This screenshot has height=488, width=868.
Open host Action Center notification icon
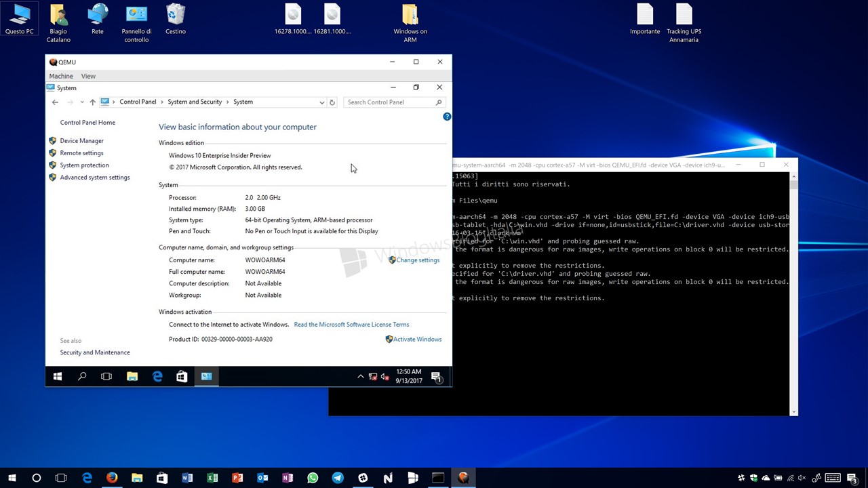[x=853, y=478]
